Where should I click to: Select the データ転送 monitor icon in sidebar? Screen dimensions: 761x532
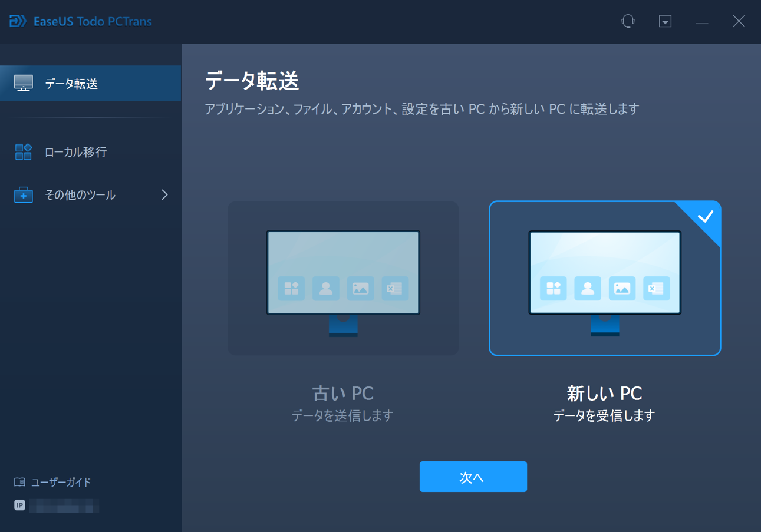(x=24, y=83)
